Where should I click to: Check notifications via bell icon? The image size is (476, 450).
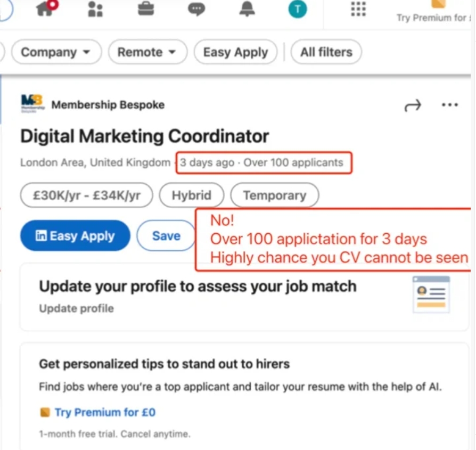[247, 9]
